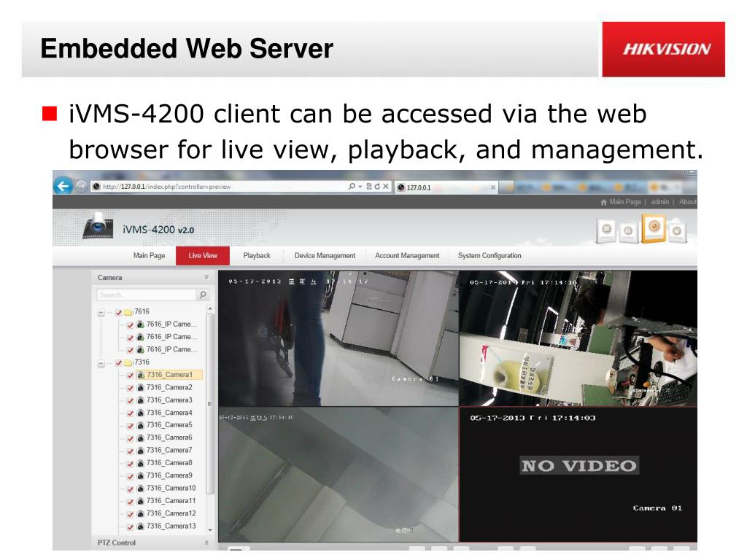Click the 7316 tree folder label
Screen dimensions: 747x560
[142, 362]
